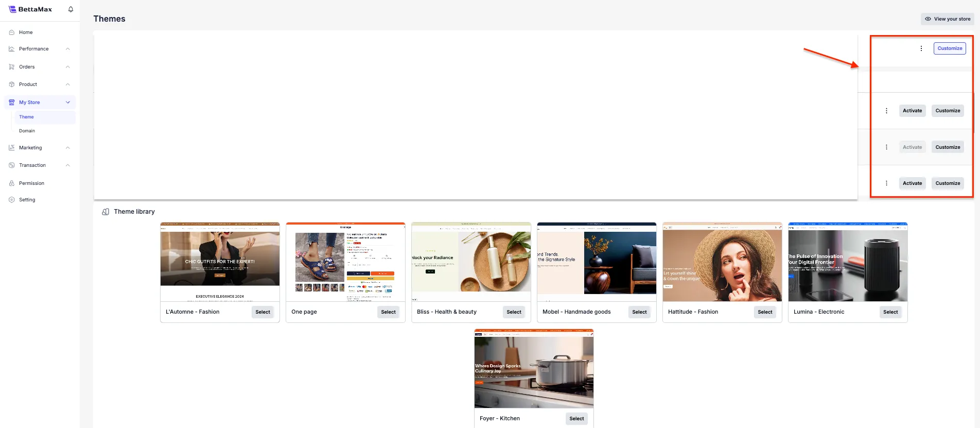The height and width of the screenshot is (428, 980).
Task: Select the Lumina - Electronic theme
Action: [x=890, y=312]
